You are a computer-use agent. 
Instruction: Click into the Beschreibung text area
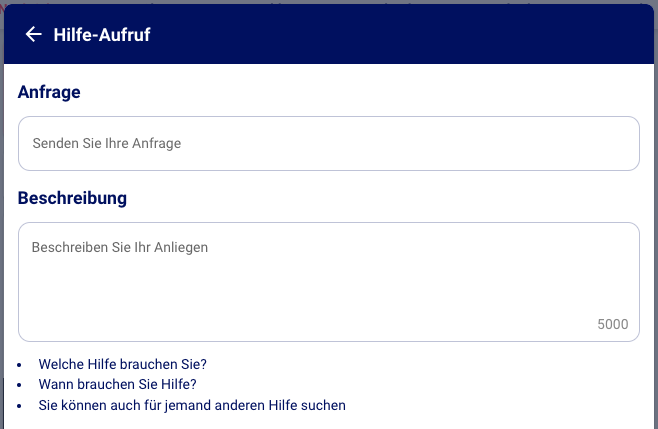328,281
